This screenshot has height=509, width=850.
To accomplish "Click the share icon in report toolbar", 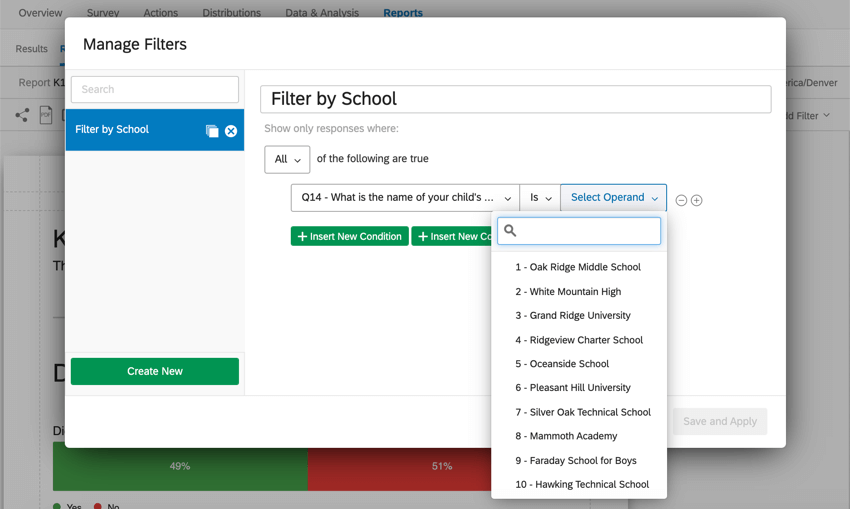I will (x=22, y=115).
